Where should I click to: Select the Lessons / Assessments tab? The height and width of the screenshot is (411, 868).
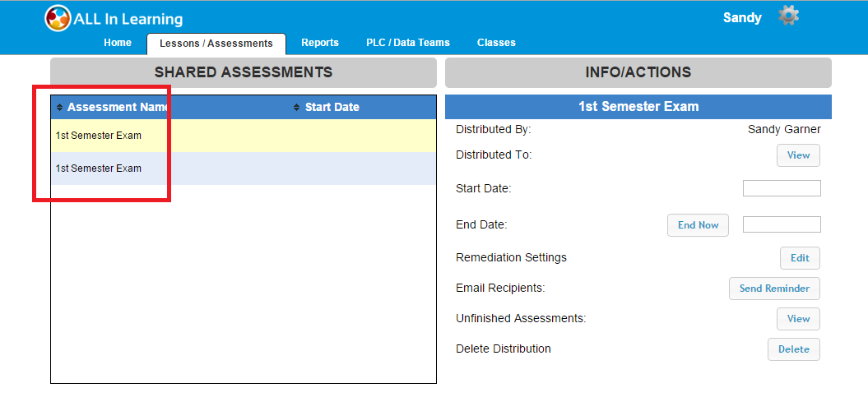(x=216, y=44)
